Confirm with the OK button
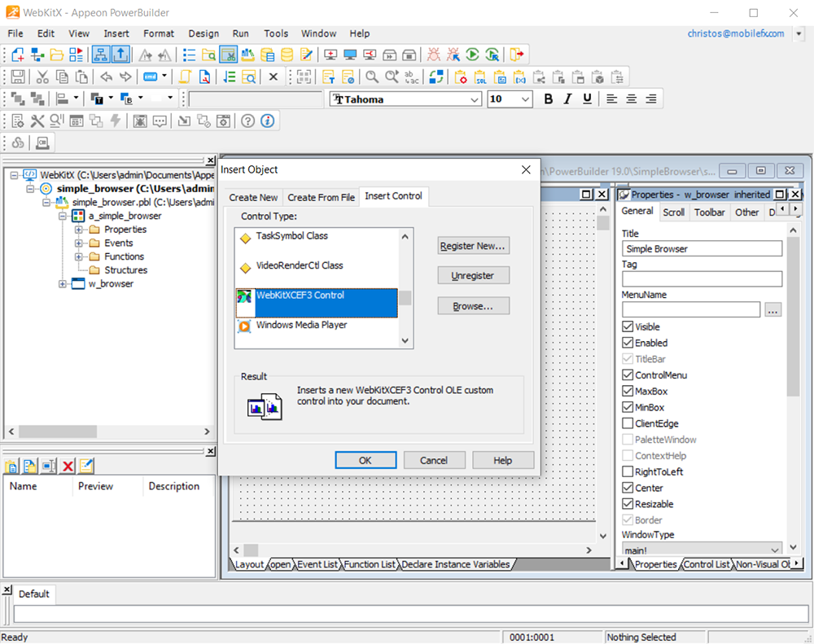Image resolution: width=814 pixels, height=644 pixels. (x=365, y=460)
